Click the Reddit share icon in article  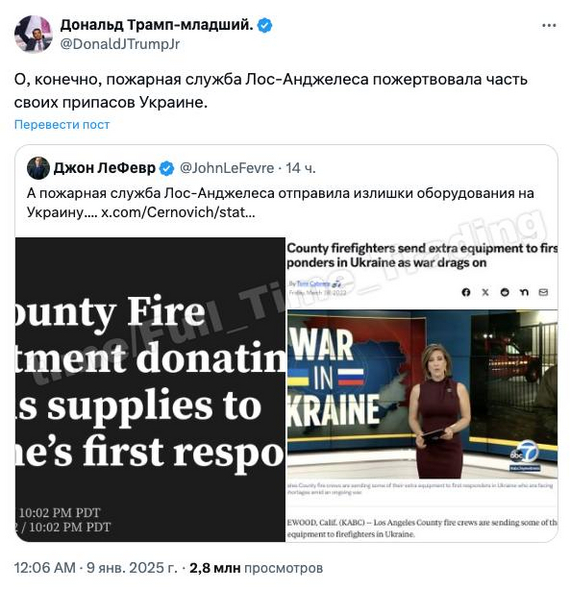pyautogui.click(x=505, y=292)
